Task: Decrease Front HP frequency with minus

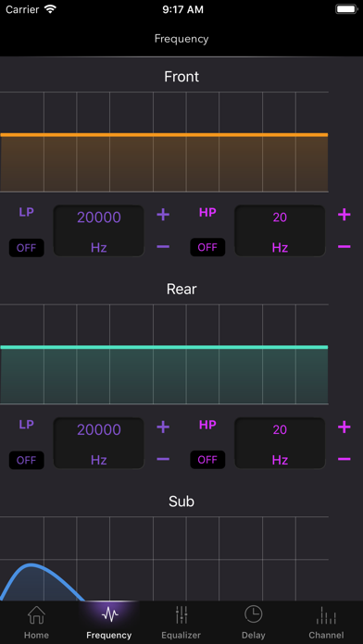Action: coord(344,246)
